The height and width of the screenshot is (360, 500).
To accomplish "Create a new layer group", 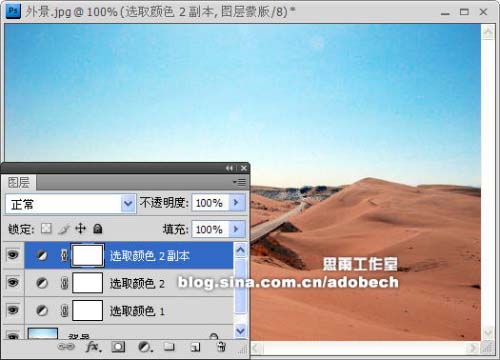I will pos(169,347).
